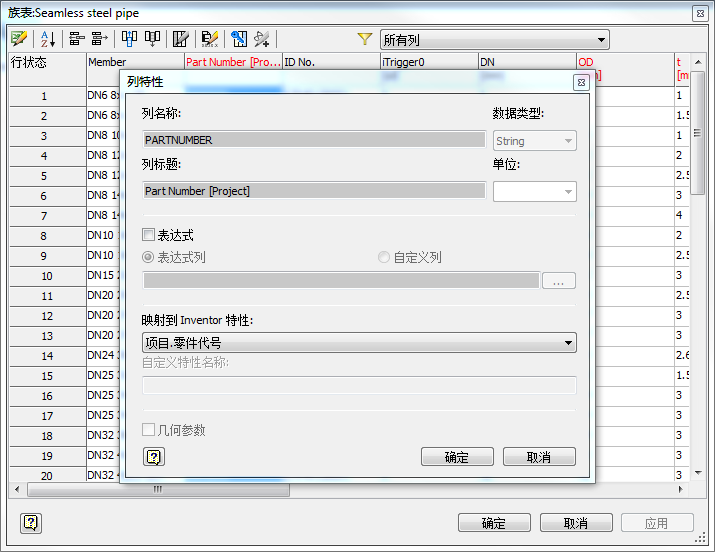Click the file name edit pencil icon
Screen dimensions: 715x552
(x=210, y=39)
